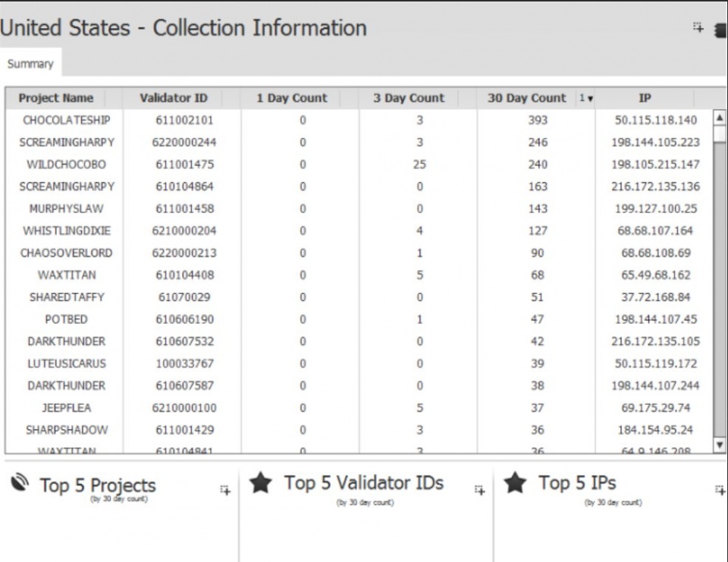Select the CHOCOLATESHIP project row

coord(66,120)
